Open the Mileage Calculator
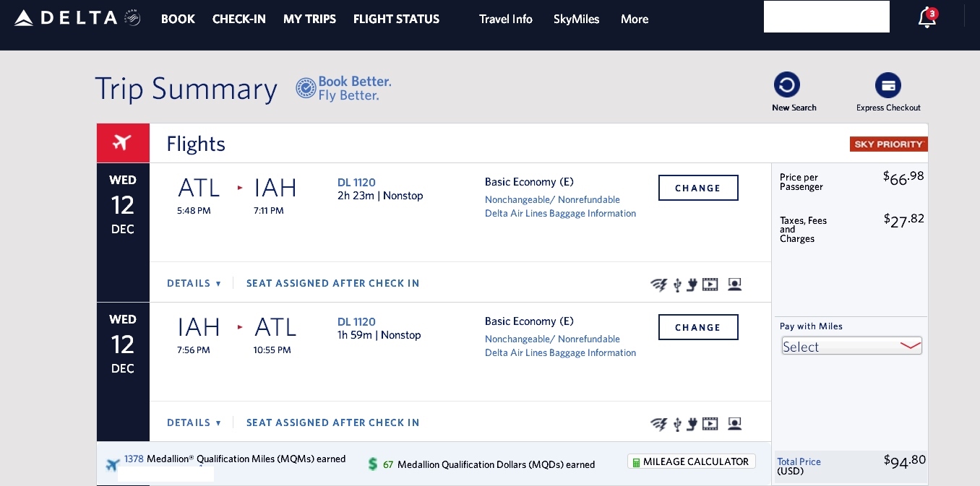 [691, 461]
